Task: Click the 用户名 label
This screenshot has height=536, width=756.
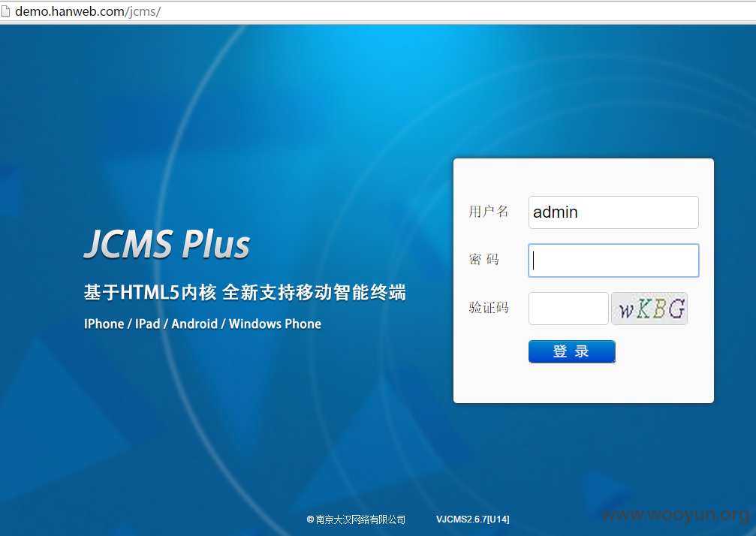Action: tap(489, 212)
